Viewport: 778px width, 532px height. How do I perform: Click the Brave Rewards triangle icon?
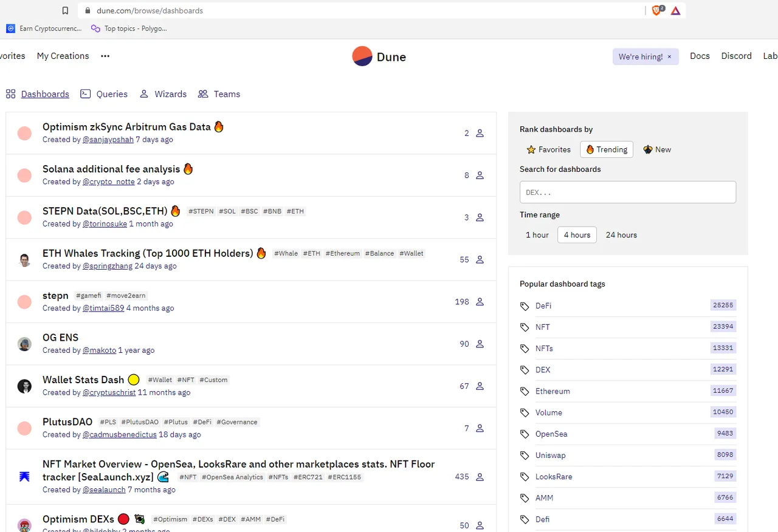tap(675, 10)
